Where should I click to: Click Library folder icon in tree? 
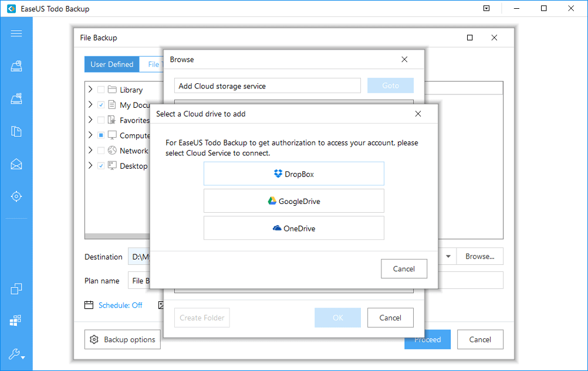112,90
